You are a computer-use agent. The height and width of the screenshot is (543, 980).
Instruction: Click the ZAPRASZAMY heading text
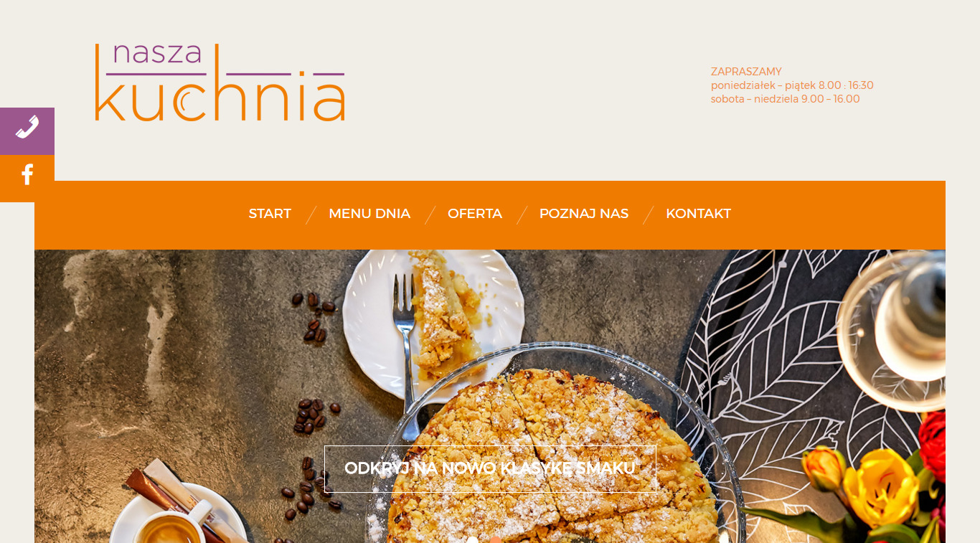click(746, 72)
